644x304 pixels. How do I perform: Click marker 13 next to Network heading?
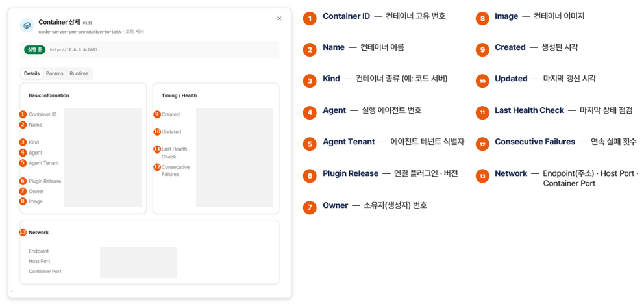point(23,233)
